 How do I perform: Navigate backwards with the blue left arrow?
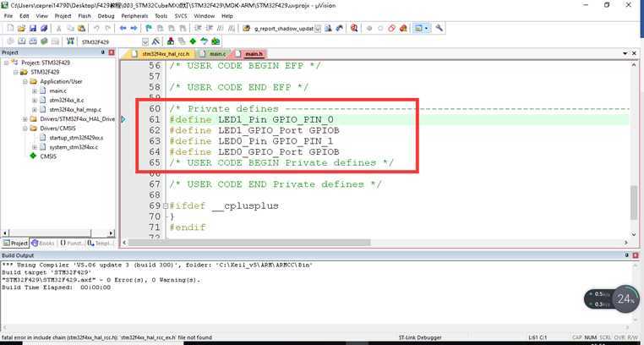pos(123,29)
